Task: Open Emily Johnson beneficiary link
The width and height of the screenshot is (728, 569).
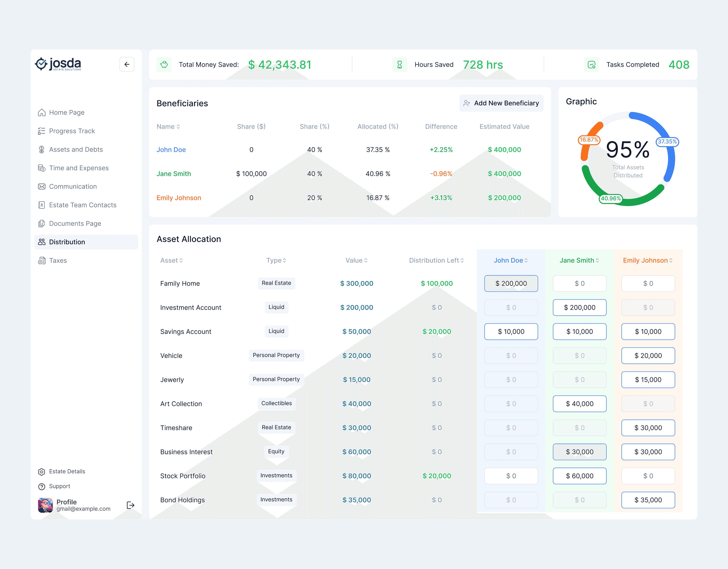Action: click(179, 198)
